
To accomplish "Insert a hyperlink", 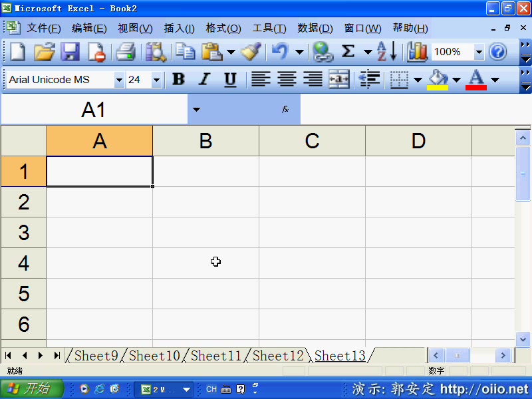I will point(321,51).
